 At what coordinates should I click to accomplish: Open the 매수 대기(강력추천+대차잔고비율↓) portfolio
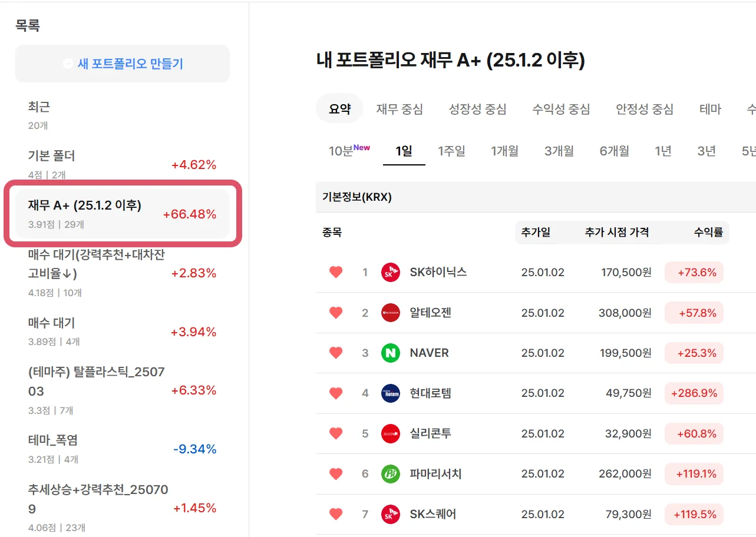(123, 273)
